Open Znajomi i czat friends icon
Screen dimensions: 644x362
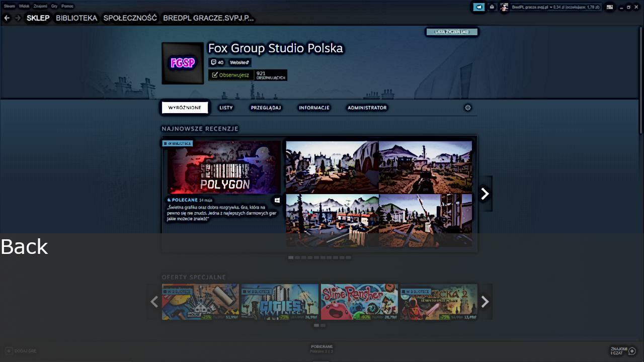point(632,351)
